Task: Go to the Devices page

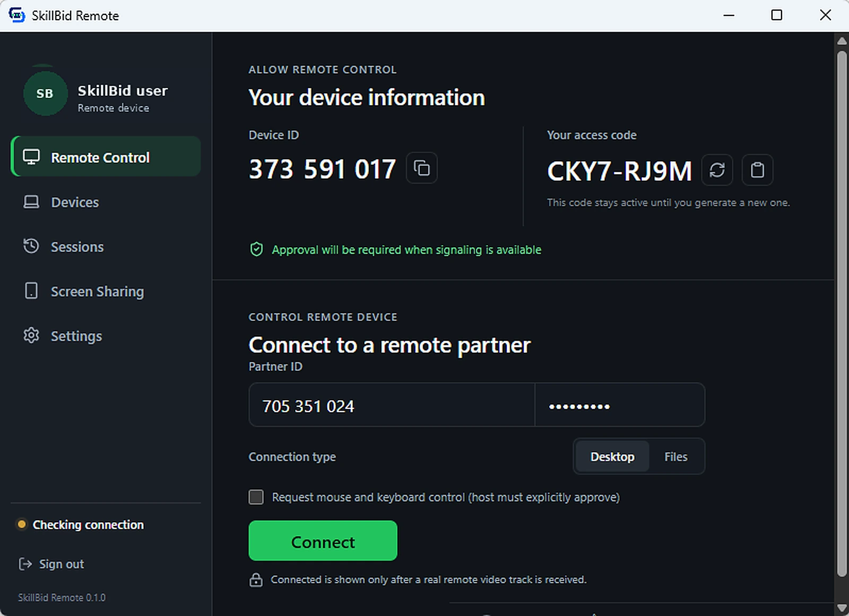Action: click(x=106, y=202)
